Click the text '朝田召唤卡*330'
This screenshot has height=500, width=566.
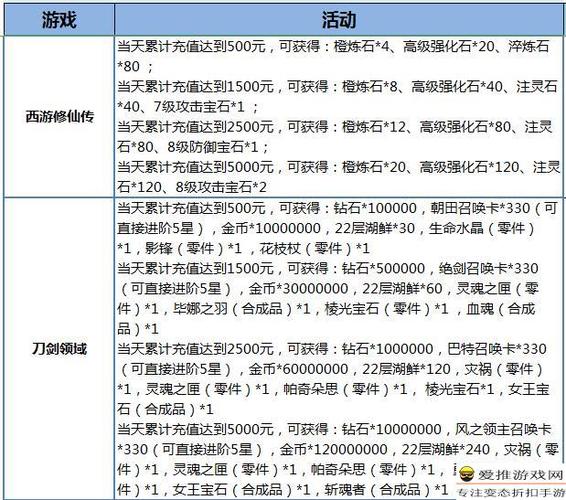(480, 208)
